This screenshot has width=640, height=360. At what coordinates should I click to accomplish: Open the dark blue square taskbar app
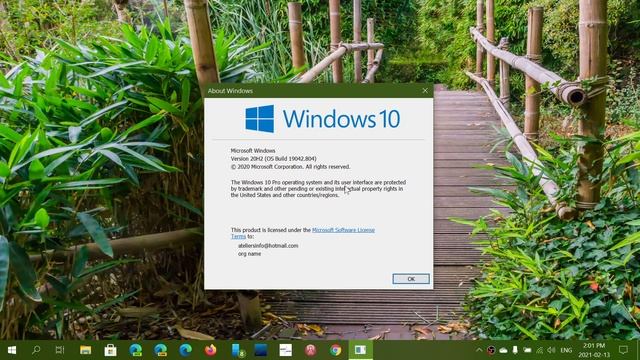260,350
